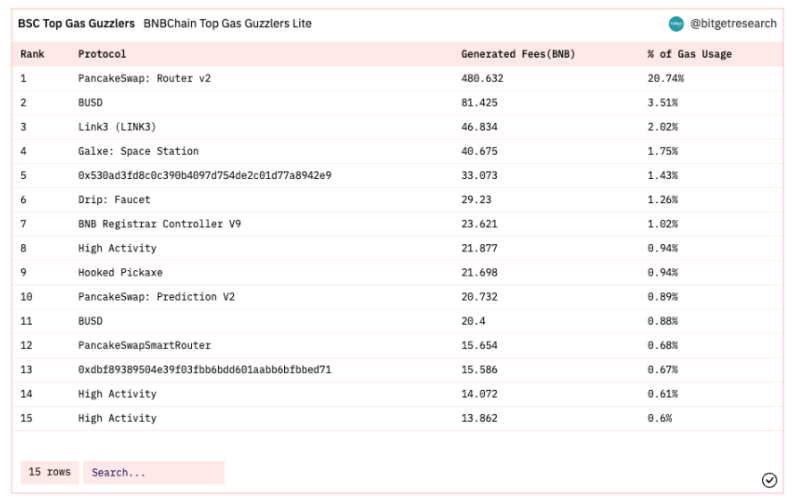The image size is (793, 496).
Task: Select the BUSD cell in rank 2
Action: [90, 103]
